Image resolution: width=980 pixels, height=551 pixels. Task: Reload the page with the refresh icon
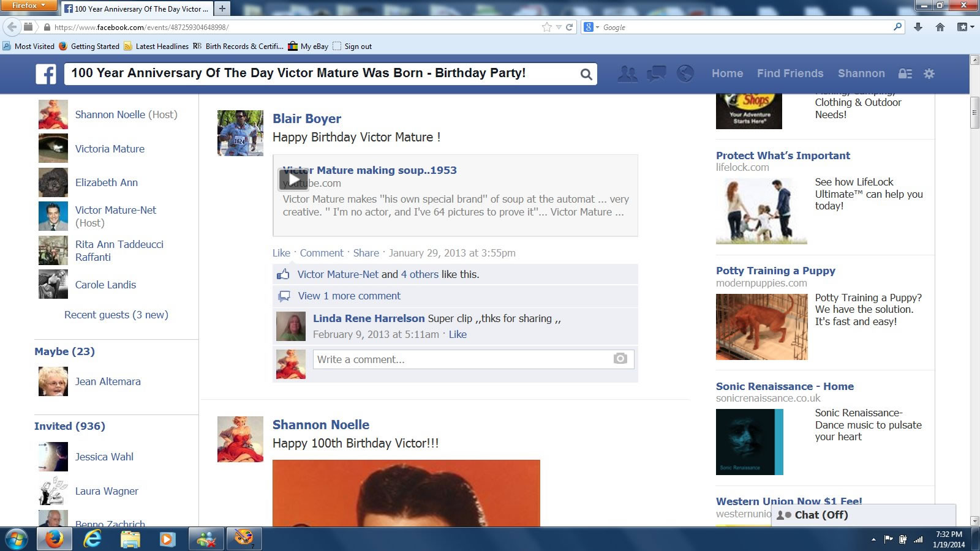[569, 27]
